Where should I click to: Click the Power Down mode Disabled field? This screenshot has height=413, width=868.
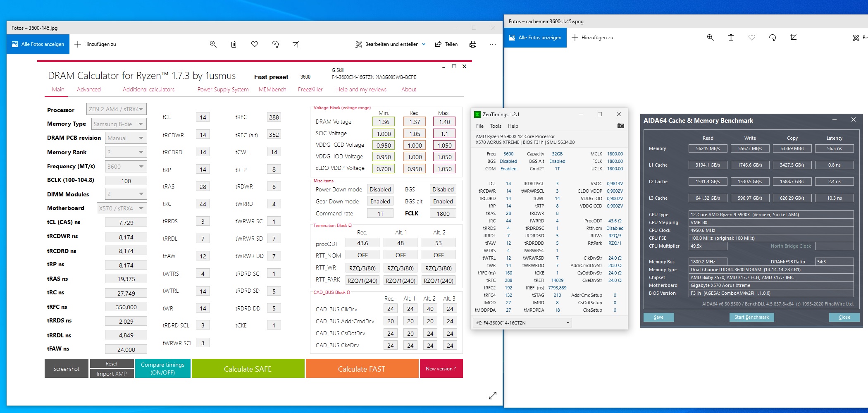(x=380, y=189)
